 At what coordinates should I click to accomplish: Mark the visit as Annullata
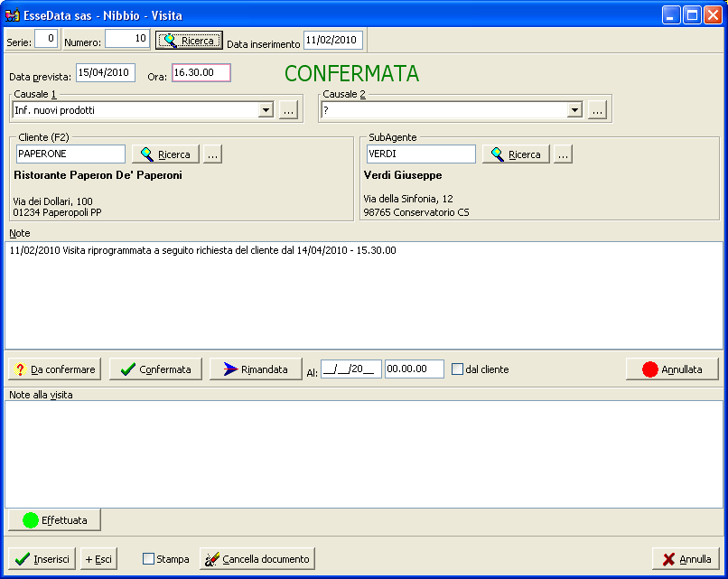point(672,369)
